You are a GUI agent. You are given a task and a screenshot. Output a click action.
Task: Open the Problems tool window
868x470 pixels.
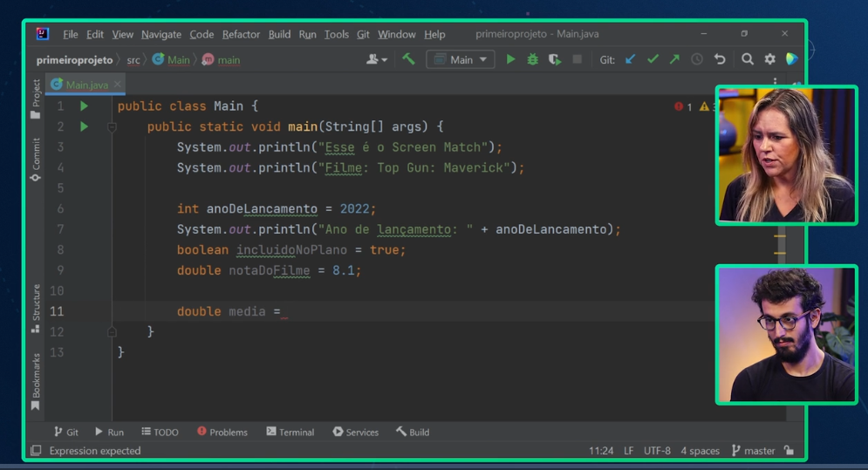coord(222,432)
